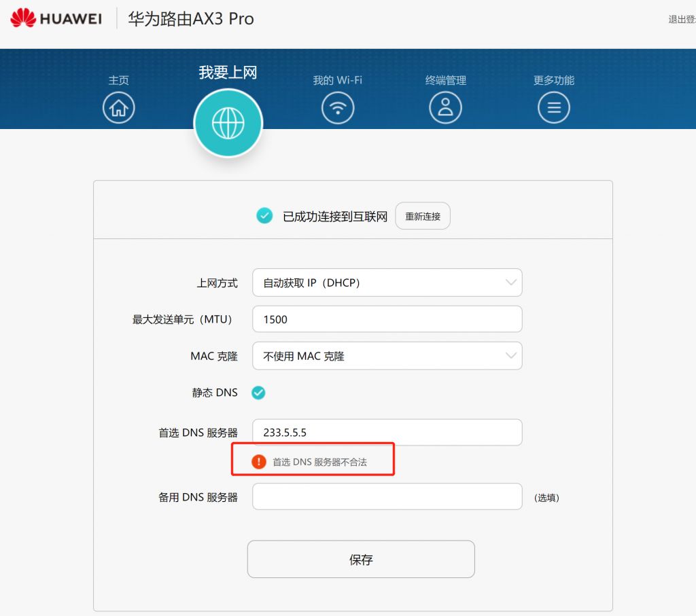This screenshot has width=696, height=616.
Task: Open the device management person icon
Action: tap(446, 108)
